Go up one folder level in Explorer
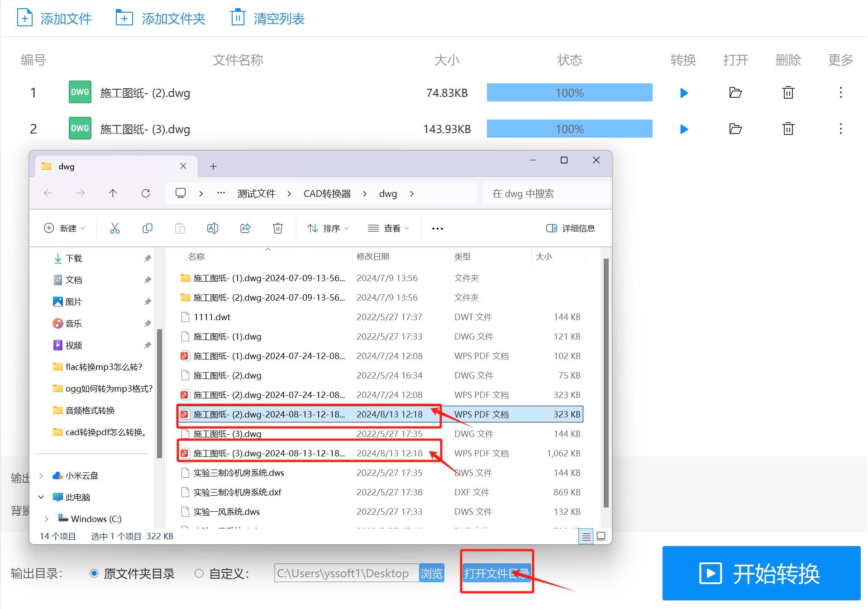 [113, 193]
